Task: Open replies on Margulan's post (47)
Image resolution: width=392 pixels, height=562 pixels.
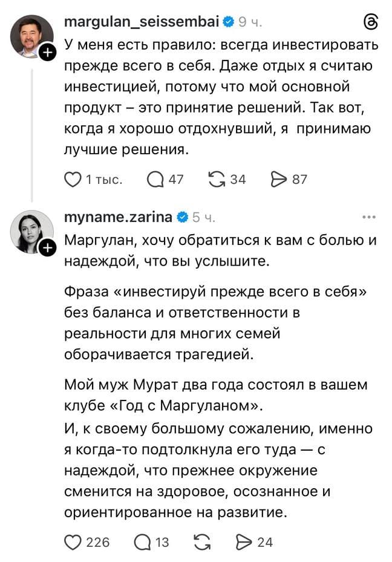Action: (155, 179)
